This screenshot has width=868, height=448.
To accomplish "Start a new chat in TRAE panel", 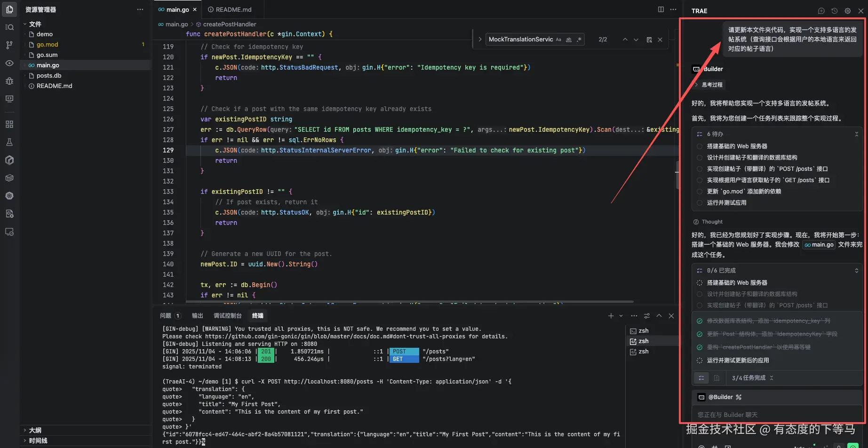I will coord(821,11).
